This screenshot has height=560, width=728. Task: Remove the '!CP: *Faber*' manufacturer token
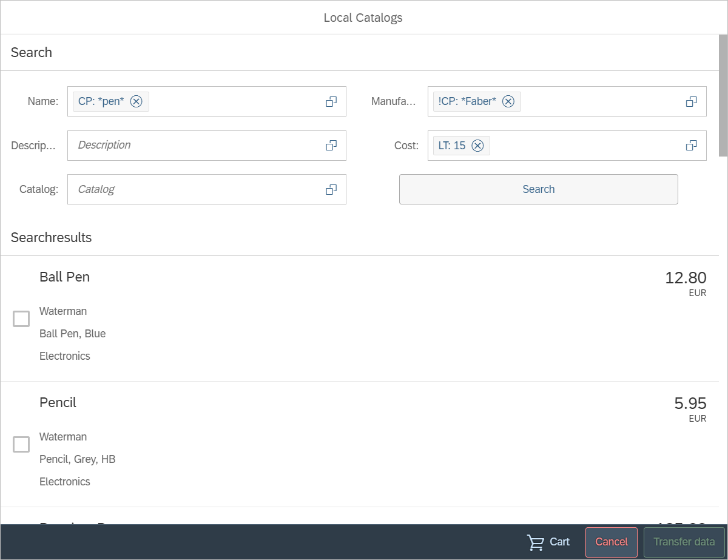tap(508, 101)
